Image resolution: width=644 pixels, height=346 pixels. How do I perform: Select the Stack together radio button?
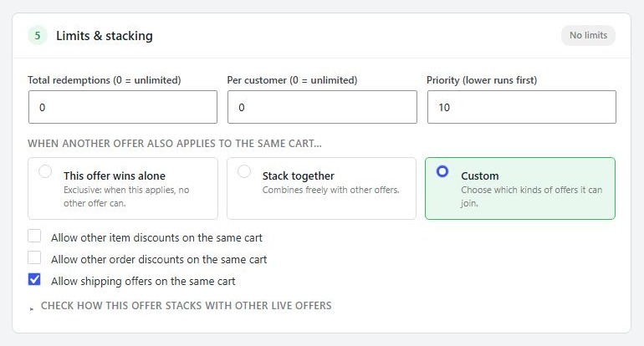244,171
